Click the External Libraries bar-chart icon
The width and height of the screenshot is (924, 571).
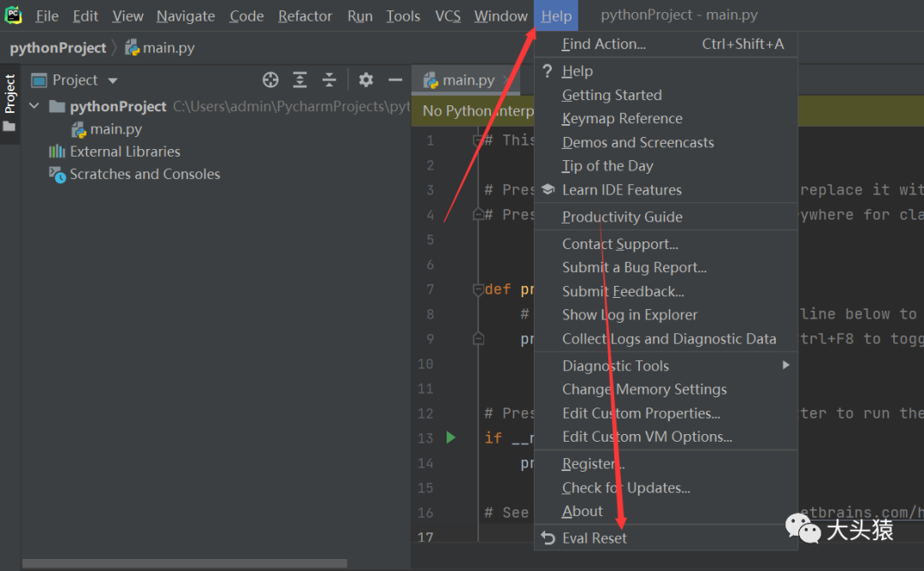click(x=56, y=152)
